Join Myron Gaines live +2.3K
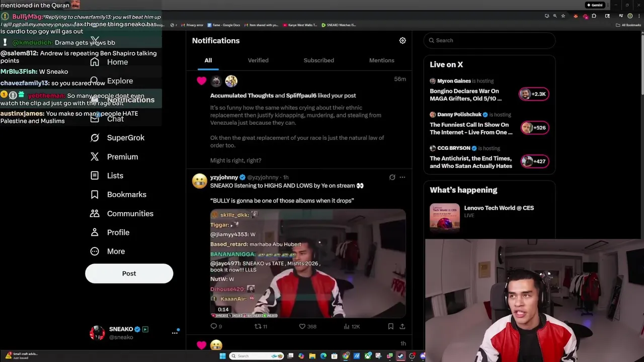Viewport: 644px width, 362px height. click(x=534, y=94)
